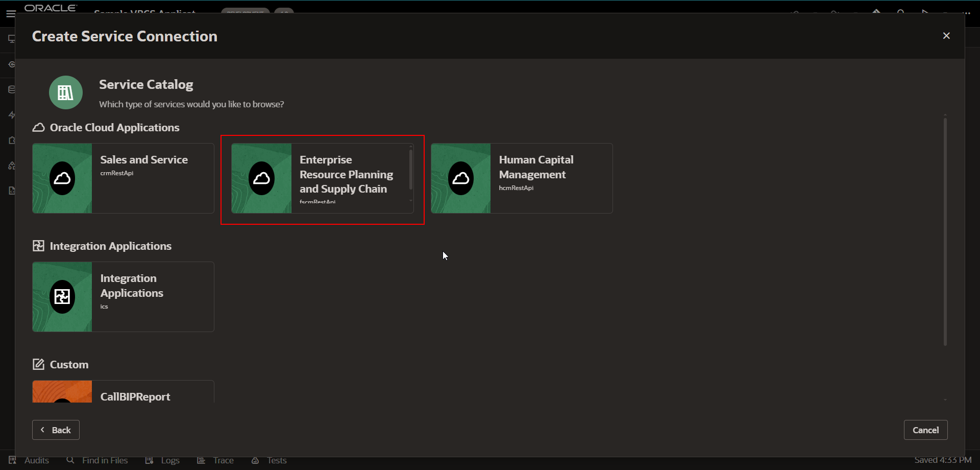Open the Logs panel in the bottom bar
Screen dimensions: 980x470
click(162, 460)
